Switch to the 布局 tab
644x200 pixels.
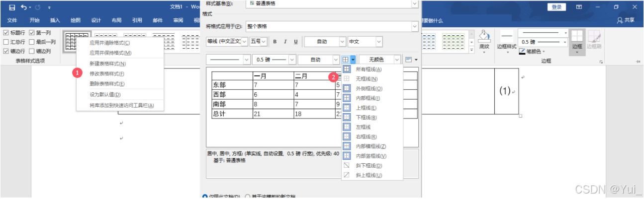click(x=116, y=20)
